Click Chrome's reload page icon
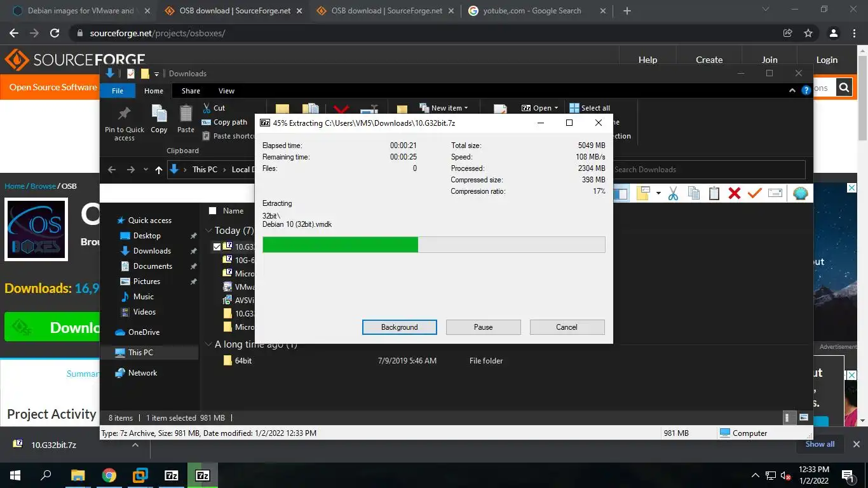 pos(55,33)
